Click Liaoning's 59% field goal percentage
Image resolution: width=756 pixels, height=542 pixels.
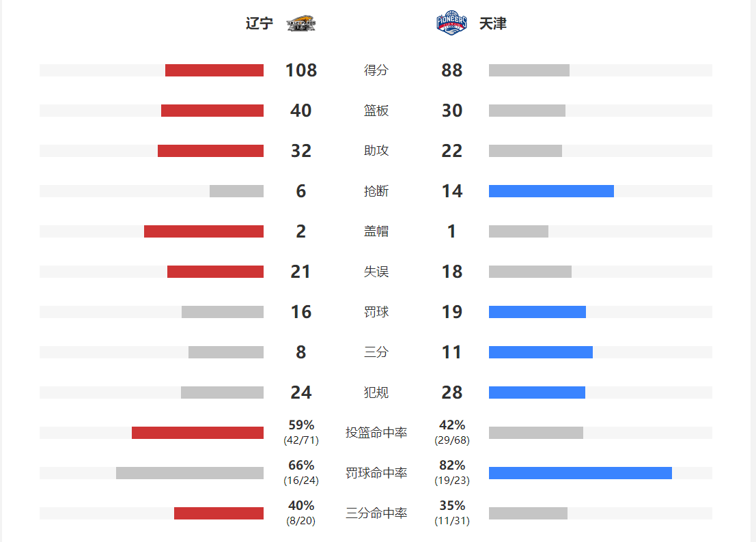point(301,425)
